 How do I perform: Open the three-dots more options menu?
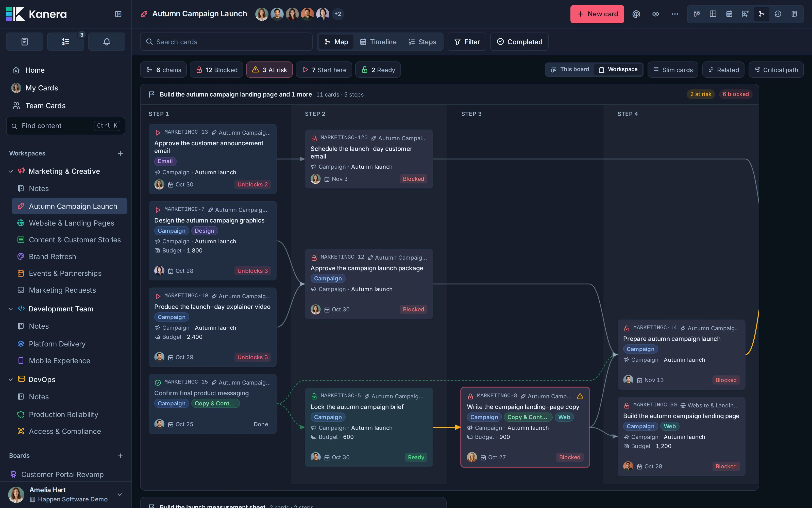tap(675, 14)
